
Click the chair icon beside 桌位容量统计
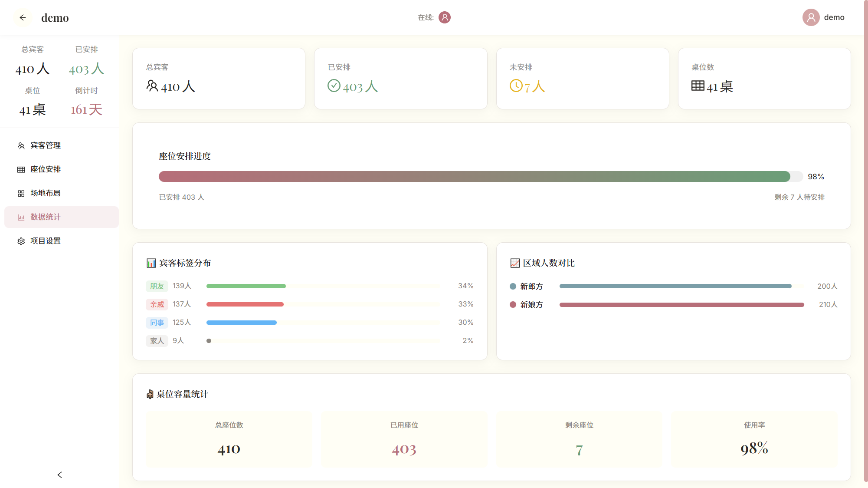click(150, 394)
